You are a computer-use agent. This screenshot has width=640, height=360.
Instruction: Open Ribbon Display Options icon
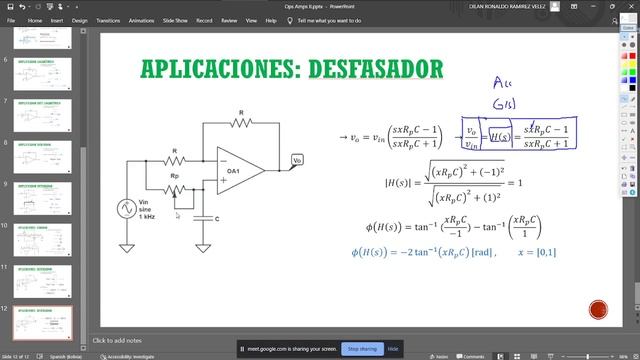point(574,7)
